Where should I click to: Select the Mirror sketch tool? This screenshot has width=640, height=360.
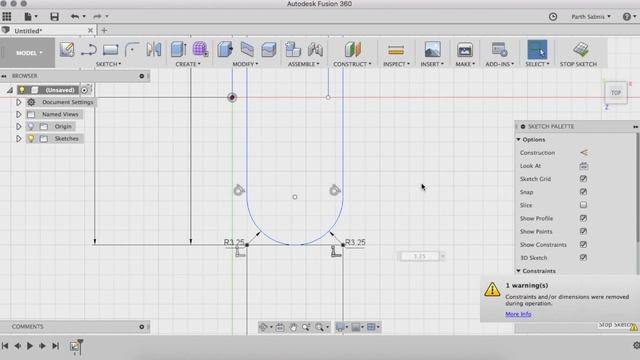[154, 49]
